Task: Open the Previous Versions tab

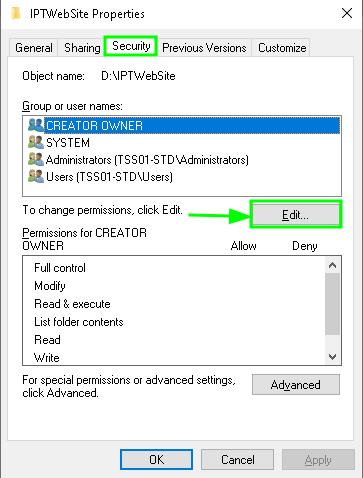Action: coord(204,48)
